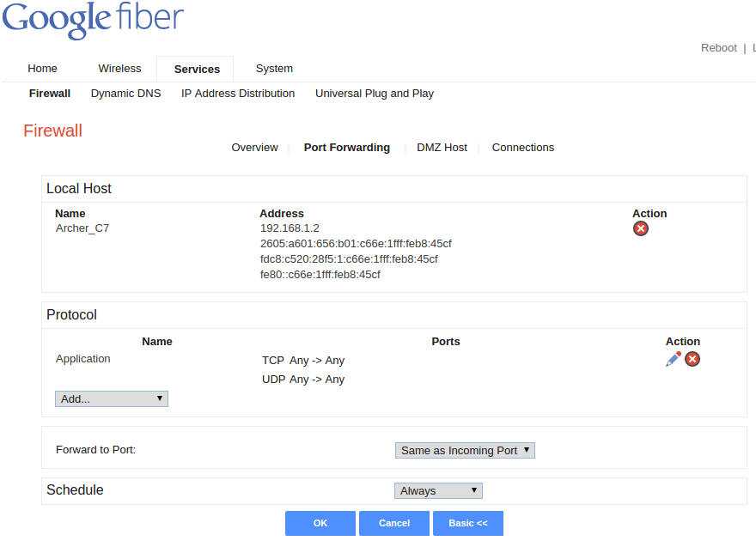Switch to basic view with Basic << button

(468, 523)
